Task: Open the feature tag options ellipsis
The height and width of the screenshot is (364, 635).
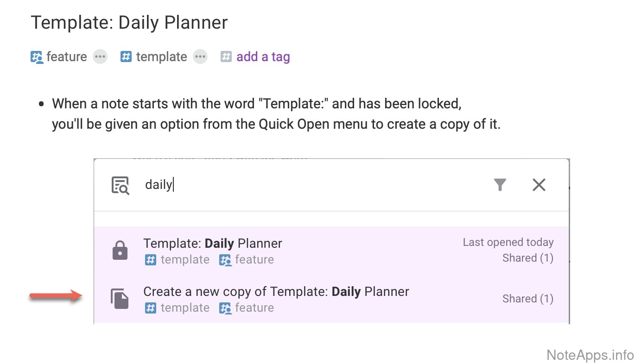Action: tap(100, 57)
